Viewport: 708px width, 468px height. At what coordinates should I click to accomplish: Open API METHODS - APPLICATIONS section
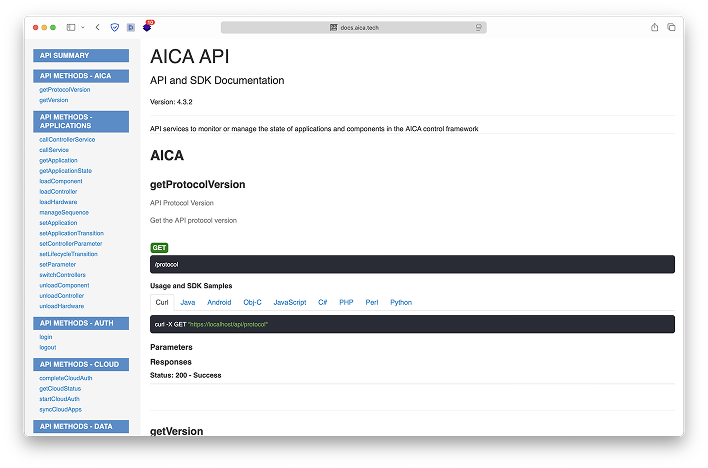81,122
